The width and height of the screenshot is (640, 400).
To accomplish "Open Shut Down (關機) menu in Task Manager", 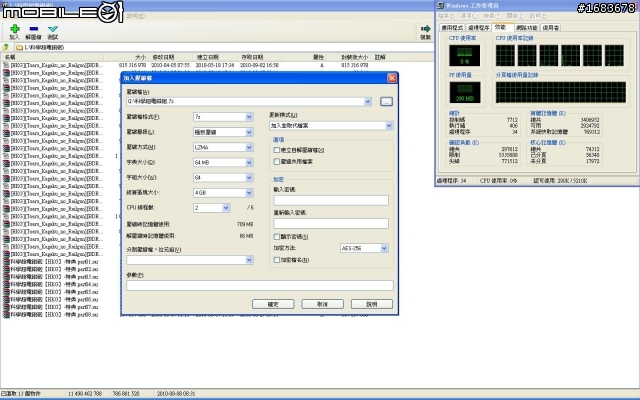I will click(x=515, y=16).
